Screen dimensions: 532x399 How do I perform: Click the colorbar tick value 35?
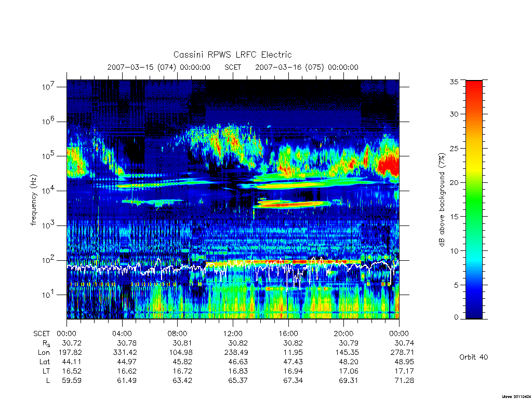(454, 82)
